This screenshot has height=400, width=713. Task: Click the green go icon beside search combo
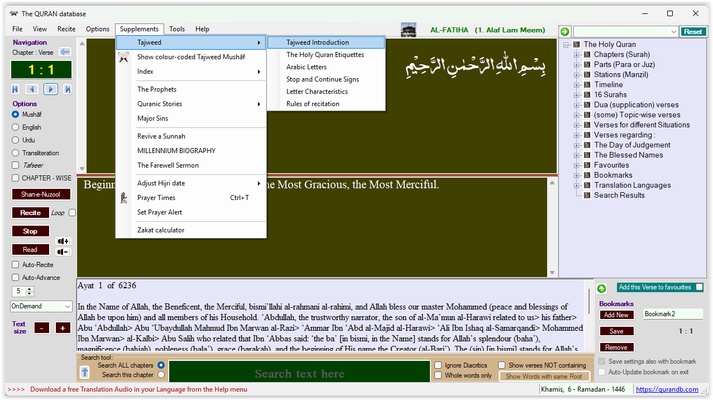(x=565, y=31)
